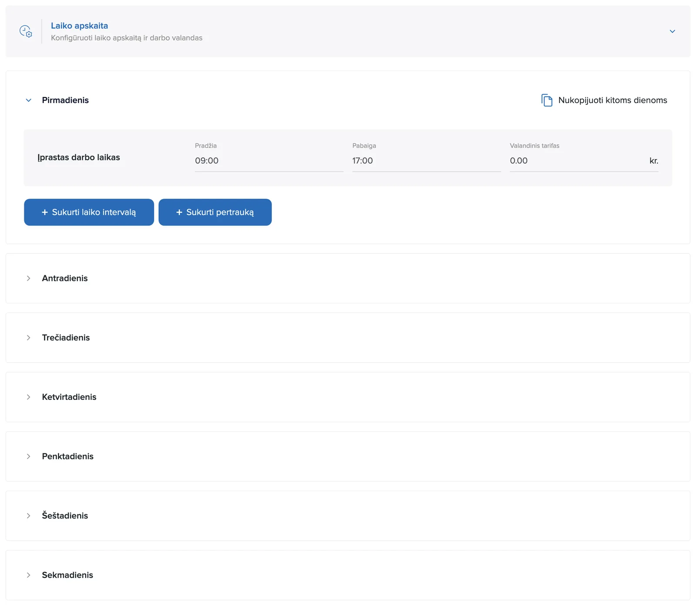Viewport: 696px width, 616px height.
Task: Click the Ketvirtadienis heading text
Action: (x=69, y=397)
